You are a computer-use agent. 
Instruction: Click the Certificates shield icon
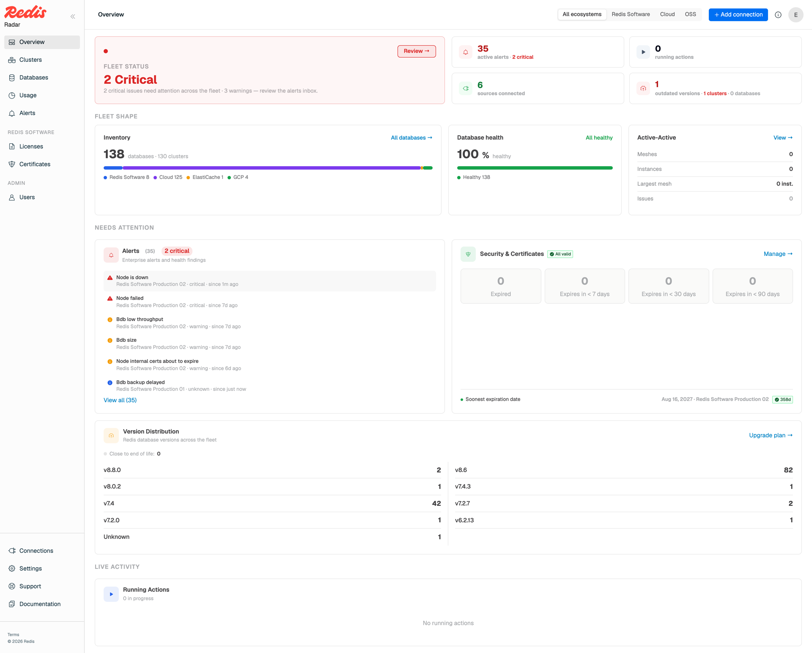click(x=12, y=164)
